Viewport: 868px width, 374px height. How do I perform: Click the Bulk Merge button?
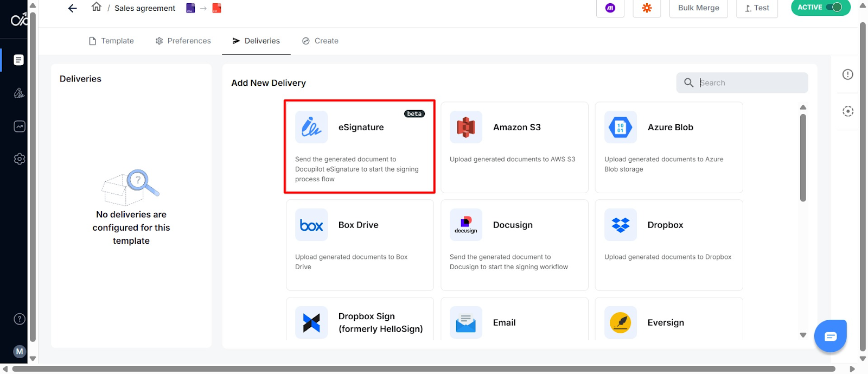(x=699, y=8)
